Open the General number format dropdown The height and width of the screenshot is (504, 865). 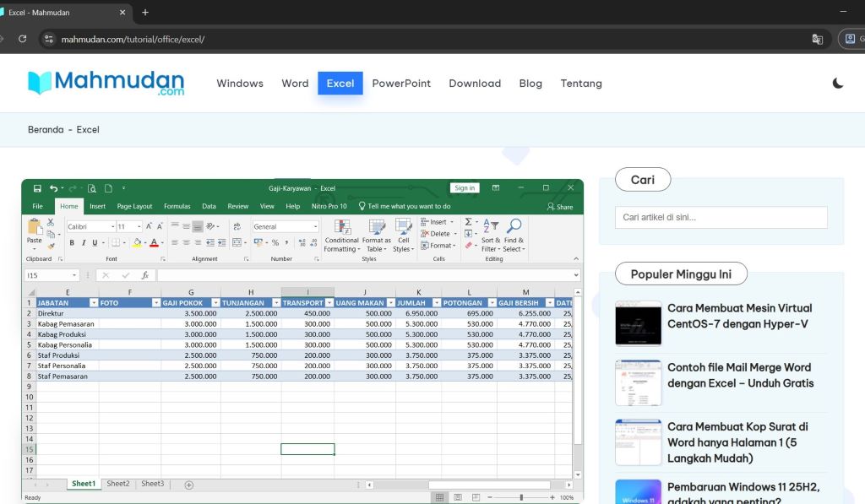coord(316,226)
